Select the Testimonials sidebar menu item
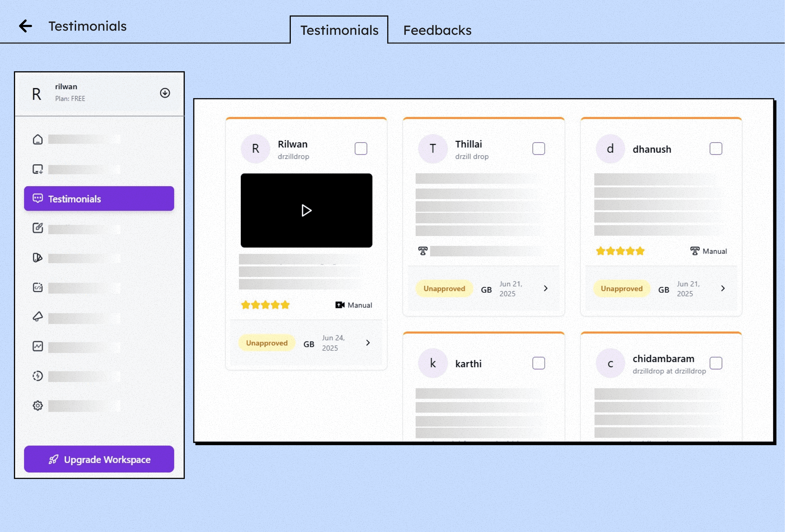Viewport: 785px width, 532px height. [x=99, y=199]
